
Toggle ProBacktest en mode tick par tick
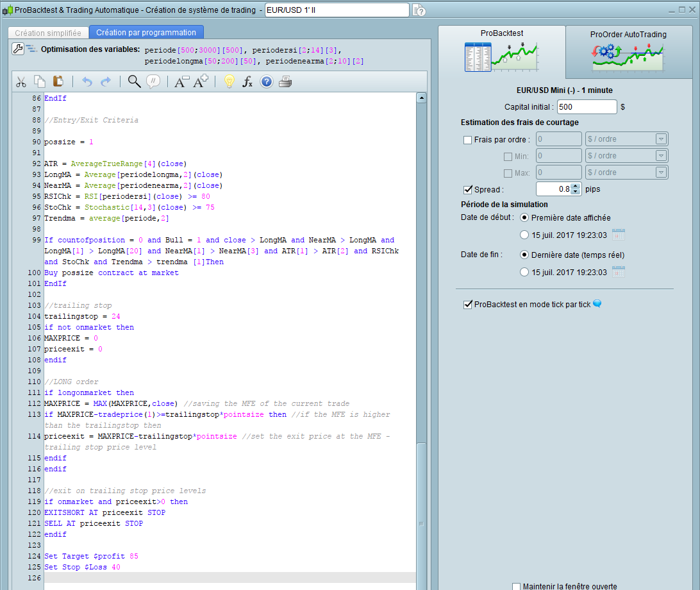pos(467,305)
